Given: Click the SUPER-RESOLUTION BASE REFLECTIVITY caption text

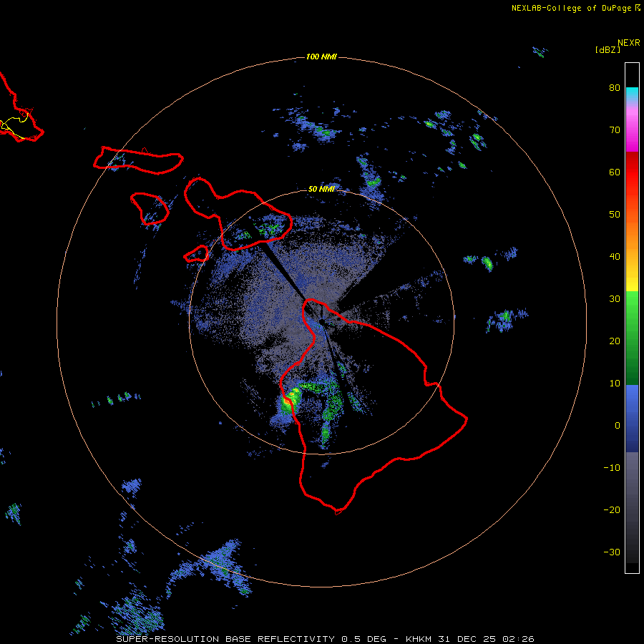Looking at the screenshot, I should pos(225,639).
